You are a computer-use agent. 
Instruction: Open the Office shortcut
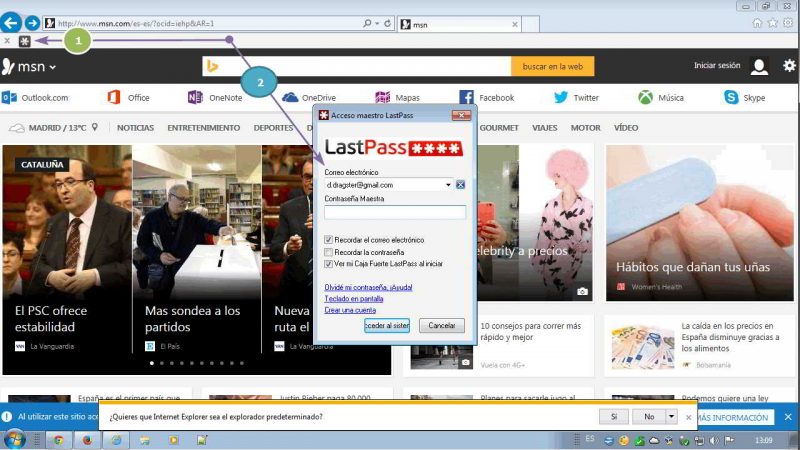tap(129, 97)
